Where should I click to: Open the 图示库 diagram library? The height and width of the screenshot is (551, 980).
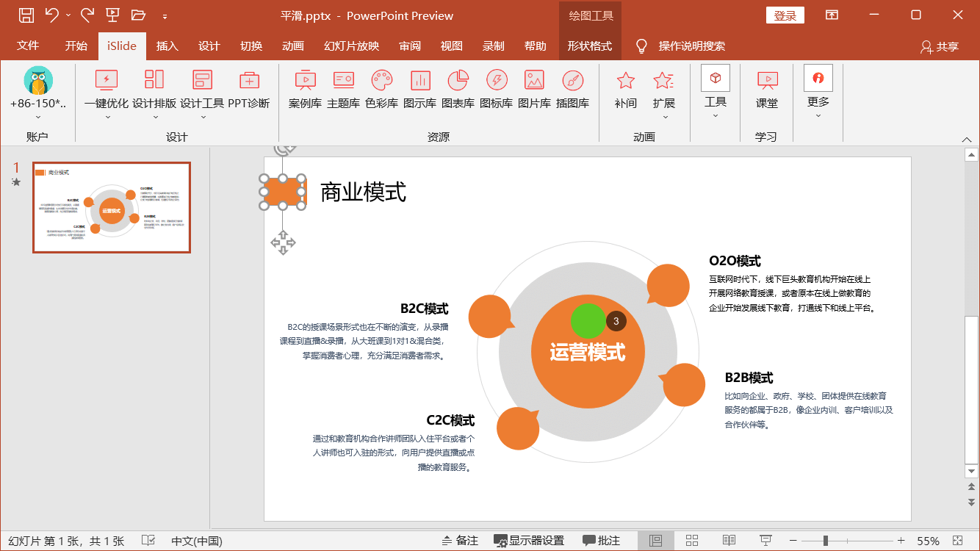420,90
